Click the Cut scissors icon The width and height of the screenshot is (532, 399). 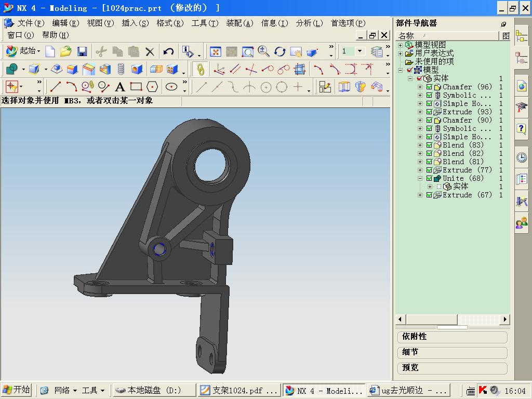[101, 51]
